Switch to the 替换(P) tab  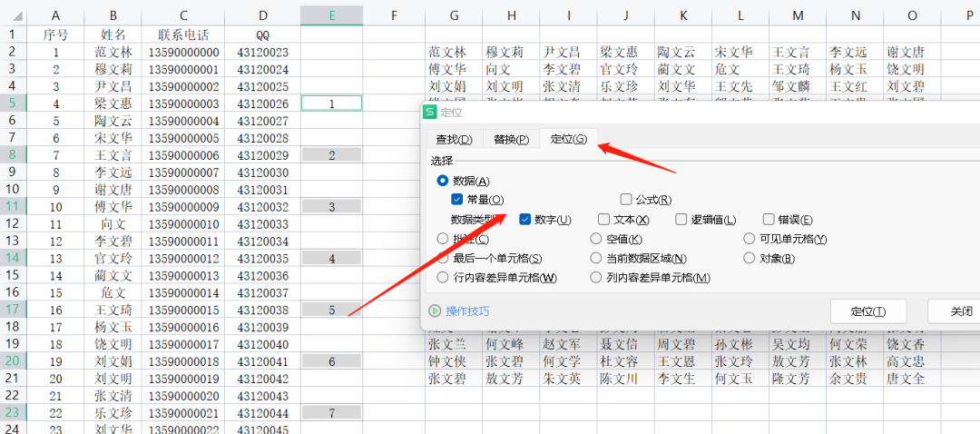(511, 140)
